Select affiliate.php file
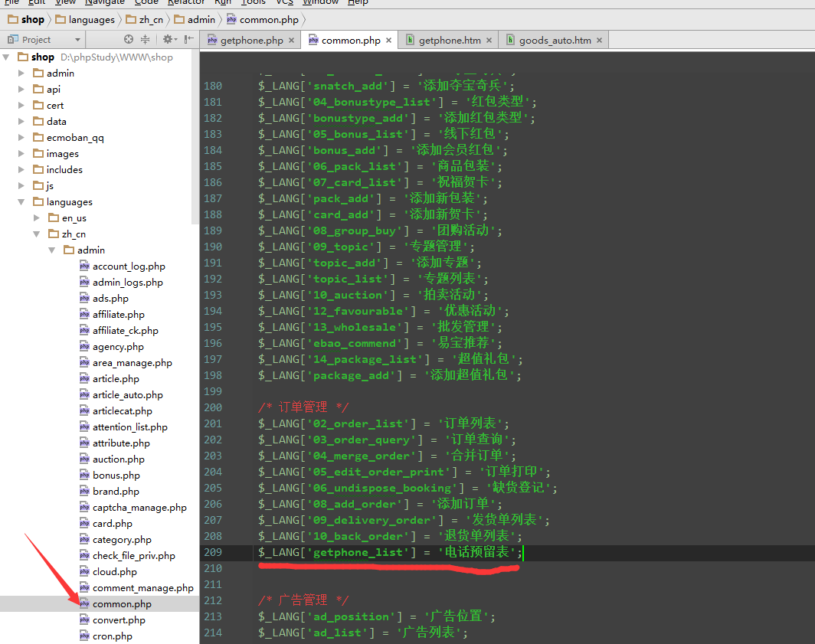Image resolution: width=815 pixels, height=644 pixels. (x=119, y=315)
